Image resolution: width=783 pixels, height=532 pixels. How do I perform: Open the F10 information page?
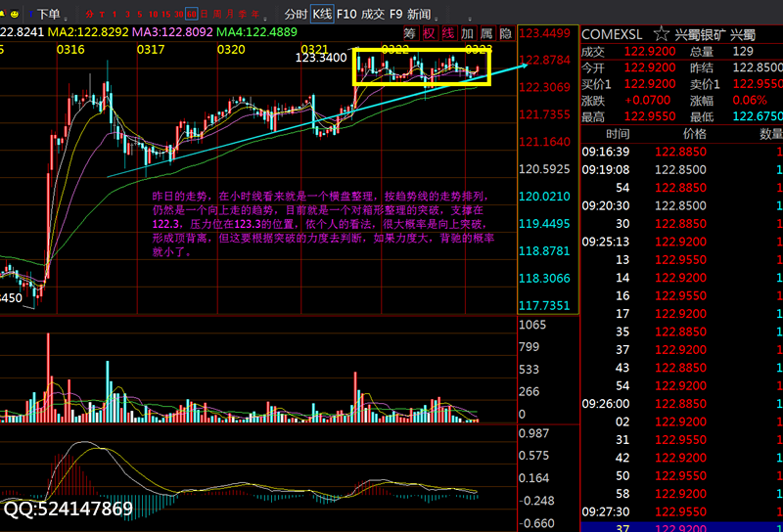coord(346,14)
